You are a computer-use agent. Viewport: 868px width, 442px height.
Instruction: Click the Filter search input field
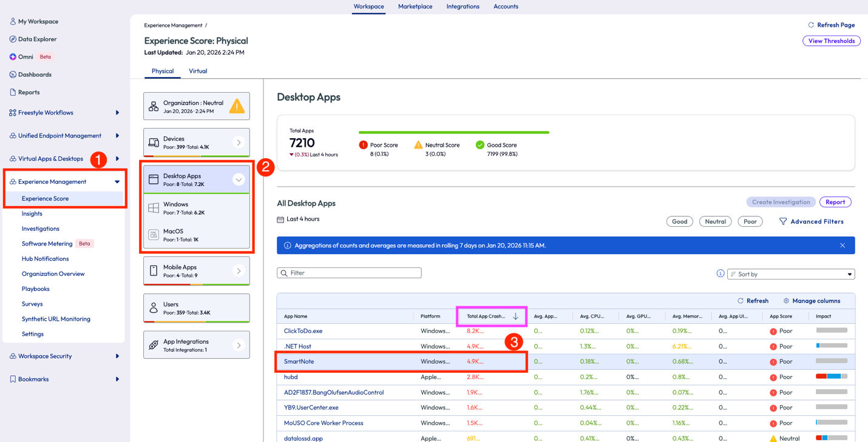click(349, 273)
